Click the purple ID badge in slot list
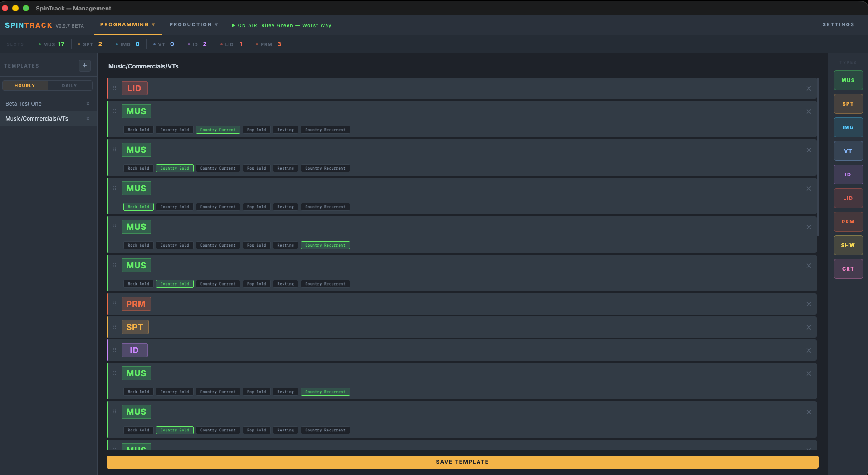Image resolution: width=868 pixels, height=475 pixels. [134, 350]
